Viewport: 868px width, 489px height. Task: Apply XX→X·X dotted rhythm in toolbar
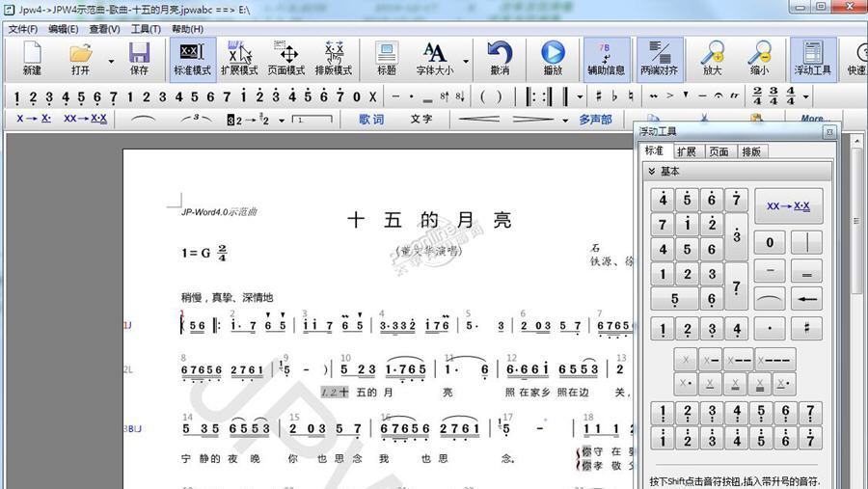(x=85, y=119)
